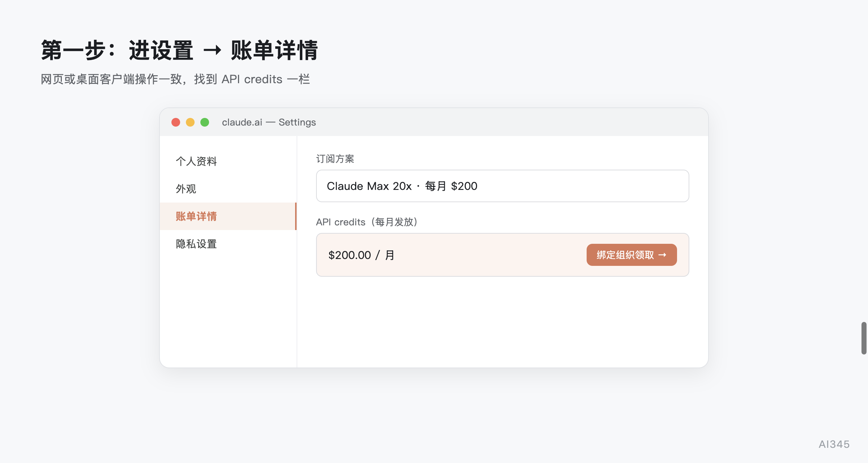
Task: Click the claude.ai — Settings window title
Action: pyautogui.click(x=269, y=122)
